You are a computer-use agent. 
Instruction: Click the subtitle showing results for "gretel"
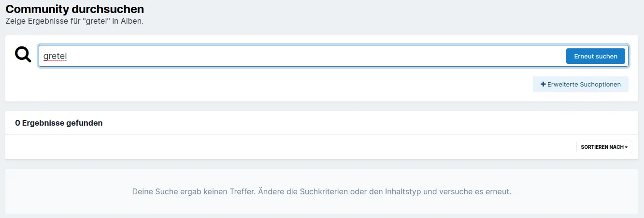[74, 21]
